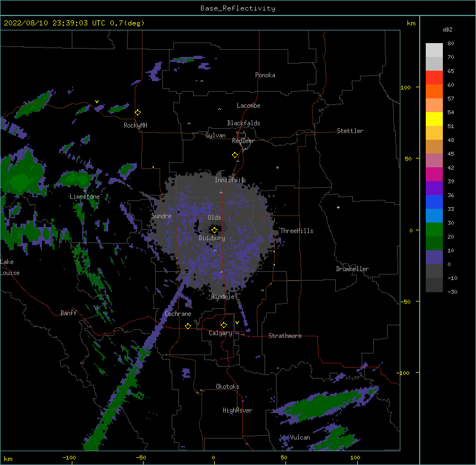Select the HighRiver label
This screenshot has width=476, height=465.
[237, 410]
